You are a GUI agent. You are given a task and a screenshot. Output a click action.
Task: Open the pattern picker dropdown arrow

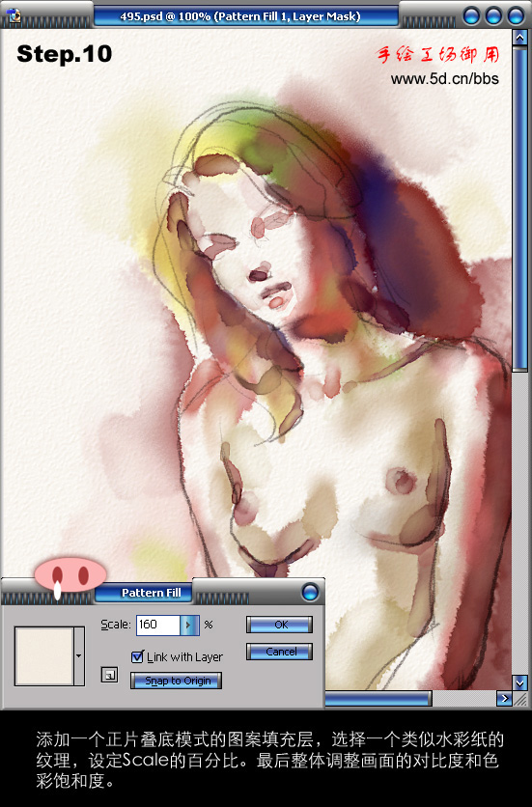(79, 656)
